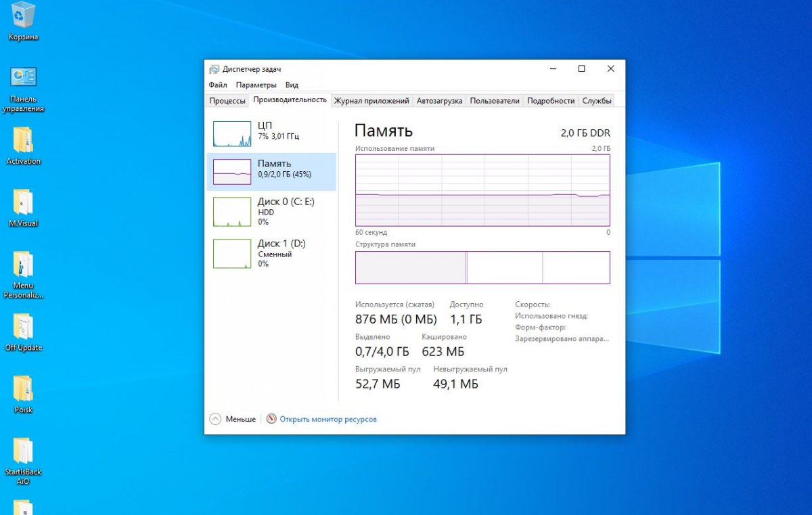The image size is (812, 515).
Task: Collapse details with the Меньше button
Action: point(233,419)
